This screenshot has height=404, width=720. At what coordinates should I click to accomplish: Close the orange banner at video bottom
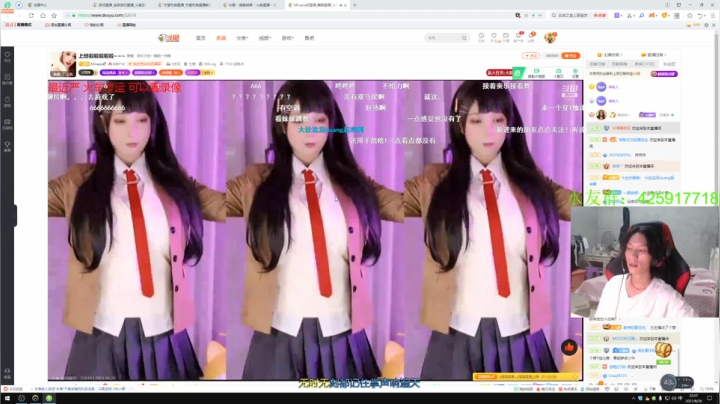(575, 376)
